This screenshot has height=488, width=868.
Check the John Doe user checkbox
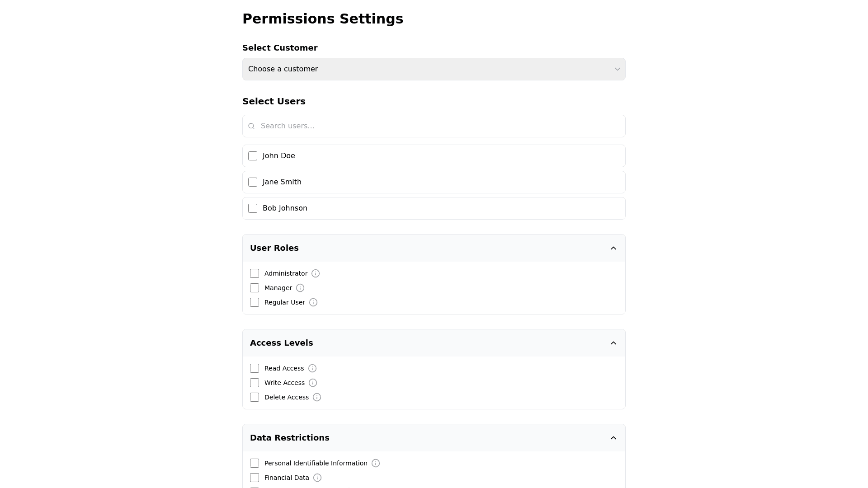[253, 156]
